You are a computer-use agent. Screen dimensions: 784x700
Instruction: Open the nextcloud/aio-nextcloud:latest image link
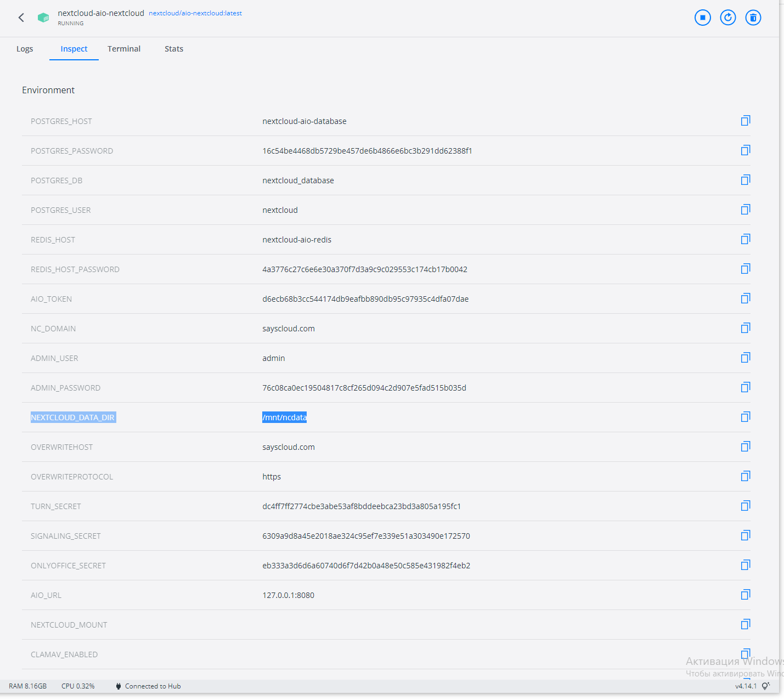pos(195,13)
